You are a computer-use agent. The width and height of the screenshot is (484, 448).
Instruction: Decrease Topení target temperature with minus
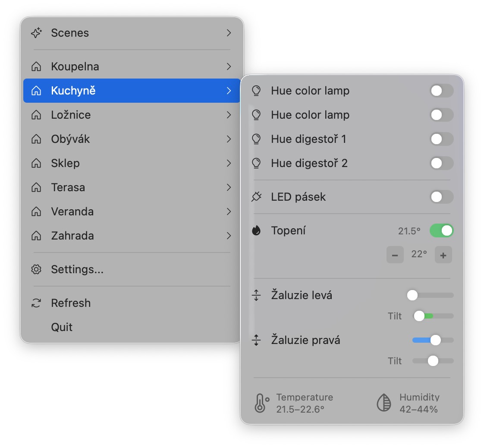point(395,255)
